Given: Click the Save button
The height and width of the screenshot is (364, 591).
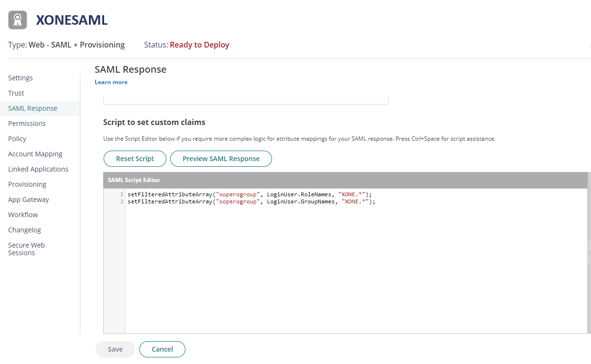Looking at the screenshot, I should pos(115,349).
